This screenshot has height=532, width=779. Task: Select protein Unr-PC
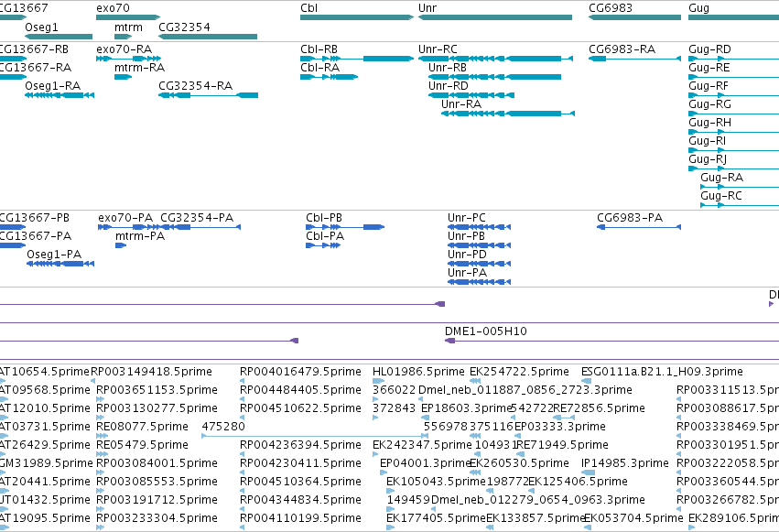[x=479, y=227]
